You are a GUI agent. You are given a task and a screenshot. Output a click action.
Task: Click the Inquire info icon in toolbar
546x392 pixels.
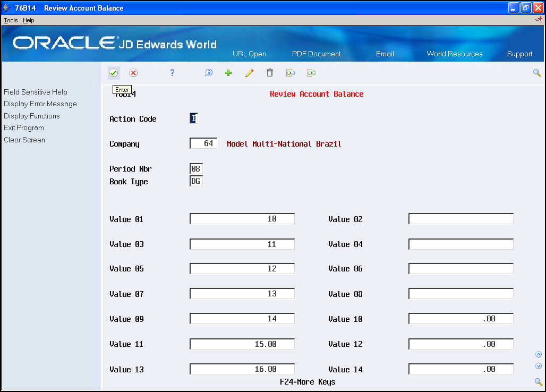[x=209, y=72]
